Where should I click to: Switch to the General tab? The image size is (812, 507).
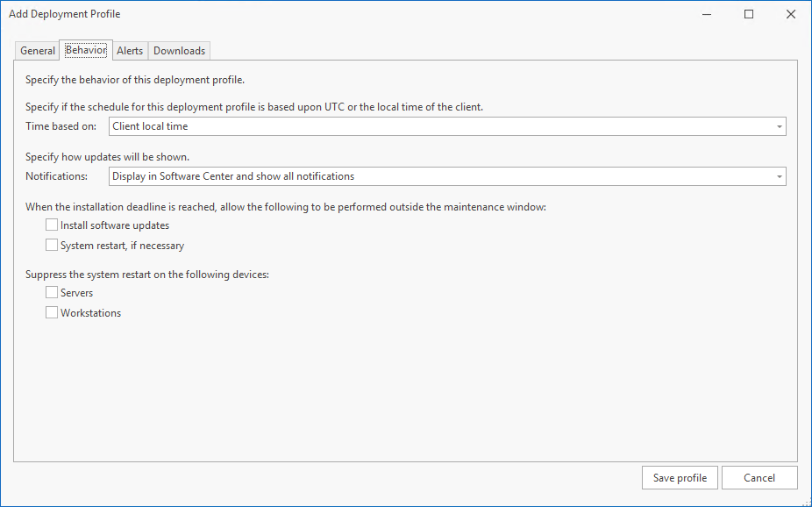tap(38, 51)
